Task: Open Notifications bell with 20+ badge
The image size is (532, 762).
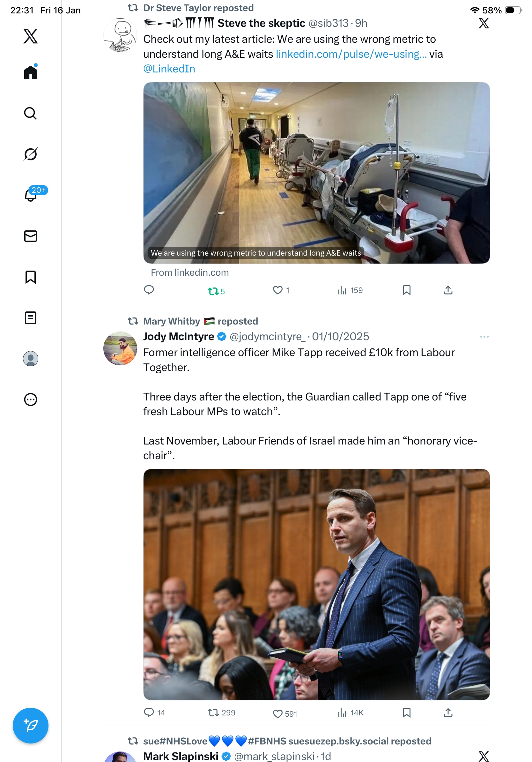Action: 31,195
